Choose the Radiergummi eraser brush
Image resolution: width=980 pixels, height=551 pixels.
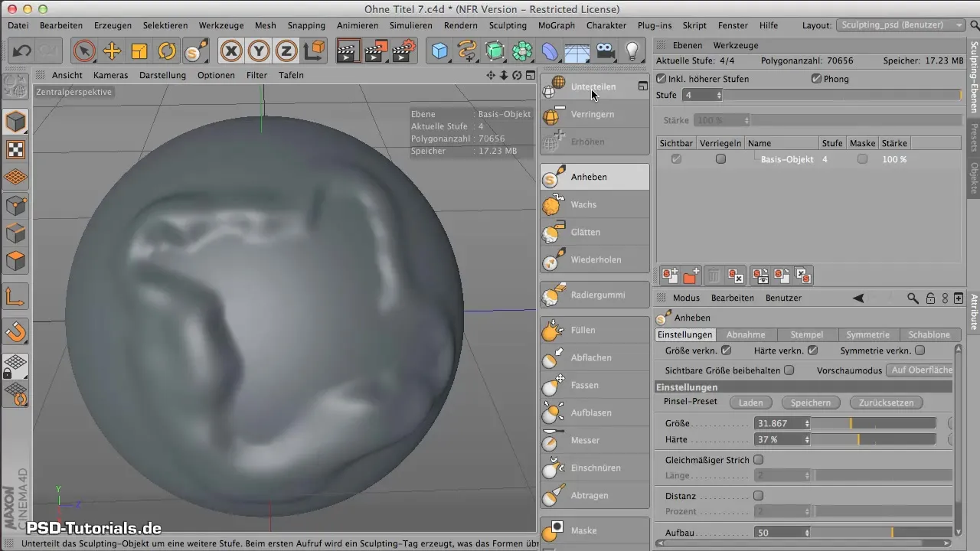pyautogui.click(x=594, y=295)
